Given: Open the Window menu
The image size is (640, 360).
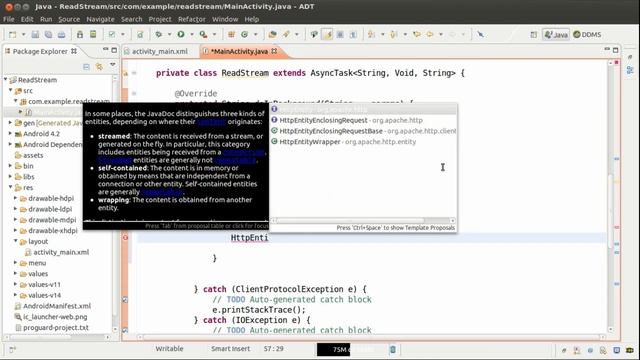Looking at the screenshot, I should click(225, 19).
